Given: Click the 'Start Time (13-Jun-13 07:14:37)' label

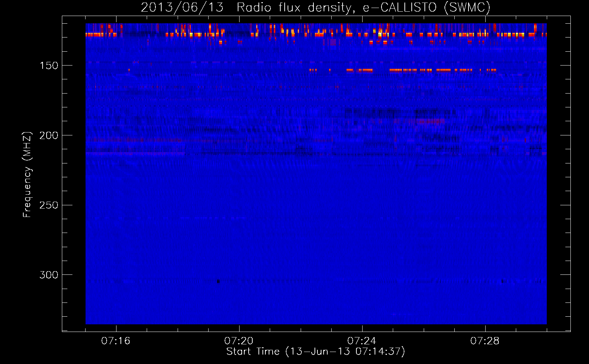Looking at the screenshot, I should tap(316, 352).
